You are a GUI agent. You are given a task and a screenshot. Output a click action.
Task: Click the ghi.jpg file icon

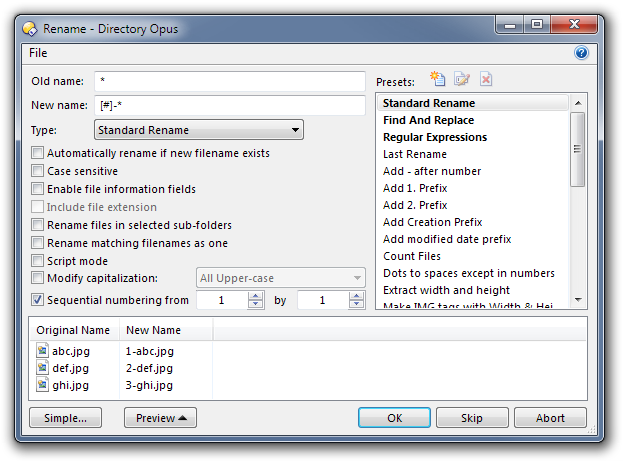pos(42,385)
